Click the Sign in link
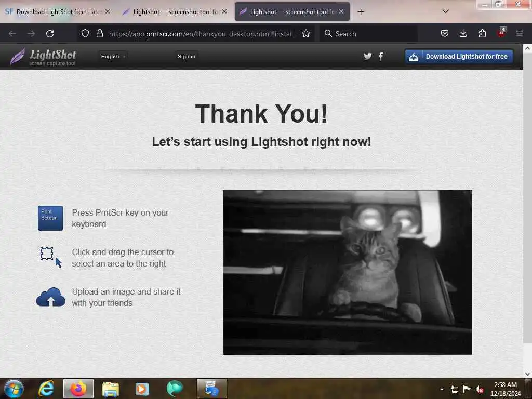 pyautogui.click(x=187, y=56)
